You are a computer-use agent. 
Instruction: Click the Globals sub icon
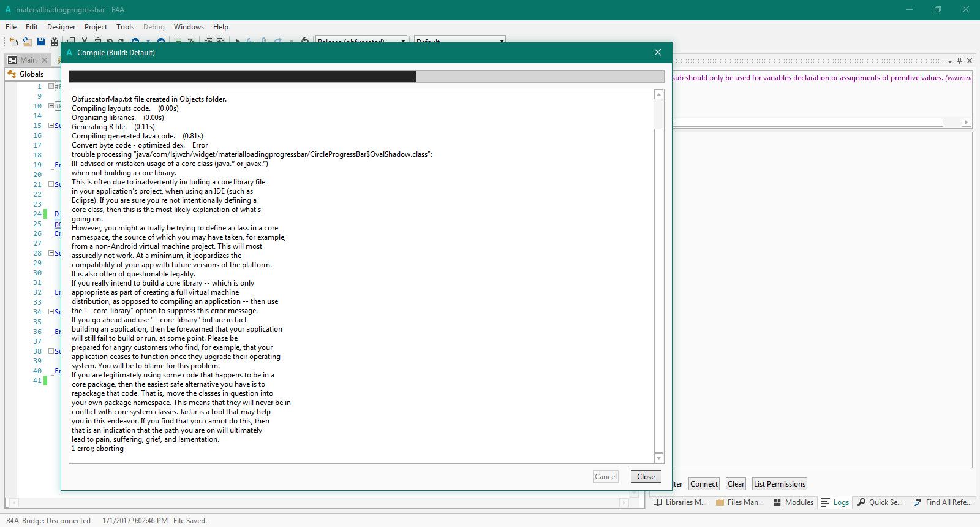[x=12, y=74]
